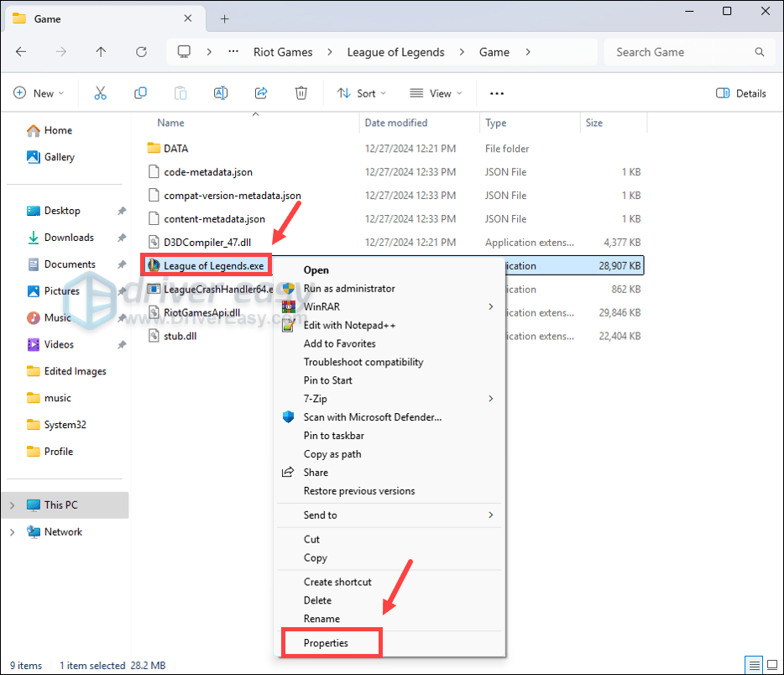Open the See more three-dots menu
This screenshot has width=784, height=675.
pyautogui.click(x=497, y=93)
